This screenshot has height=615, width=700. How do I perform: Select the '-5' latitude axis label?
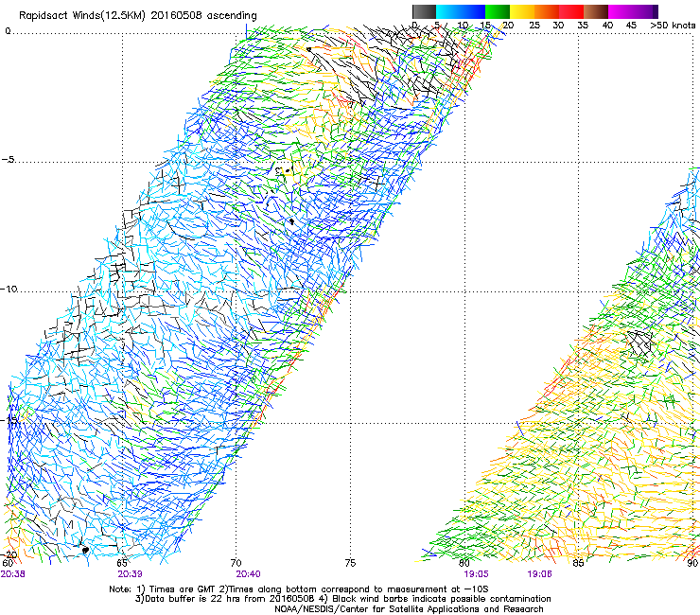[9, 160]
